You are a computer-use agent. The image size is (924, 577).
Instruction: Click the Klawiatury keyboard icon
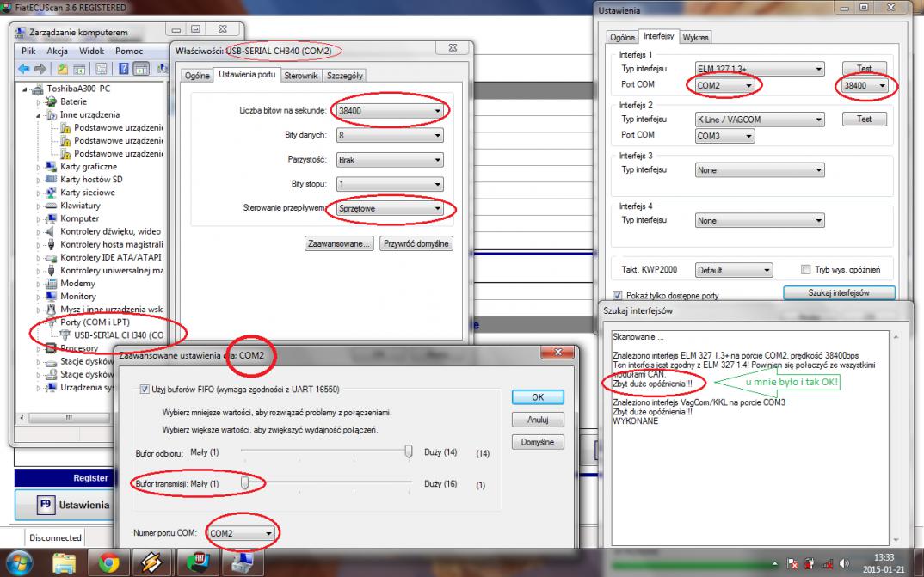tap(52, 206)
